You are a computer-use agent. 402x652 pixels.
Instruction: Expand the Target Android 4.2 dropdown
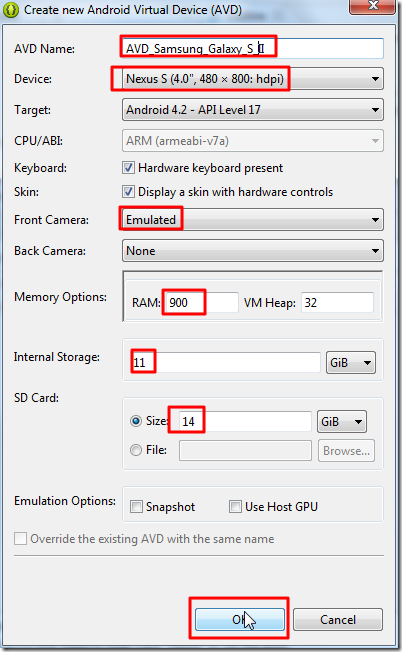(253, 110)
